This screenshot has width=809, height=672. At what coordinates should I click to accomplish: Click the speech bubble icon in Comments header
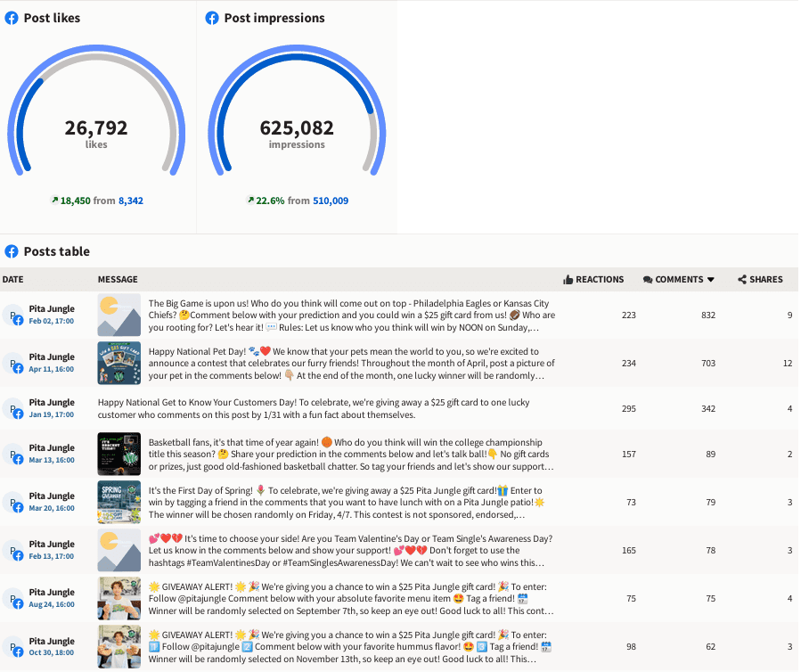(647, 280)
